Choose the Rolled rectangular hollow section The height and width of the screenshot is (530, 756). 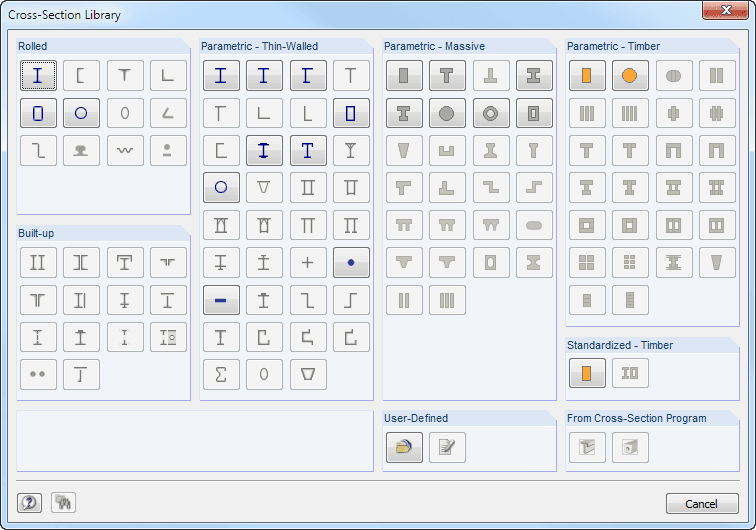38,113
